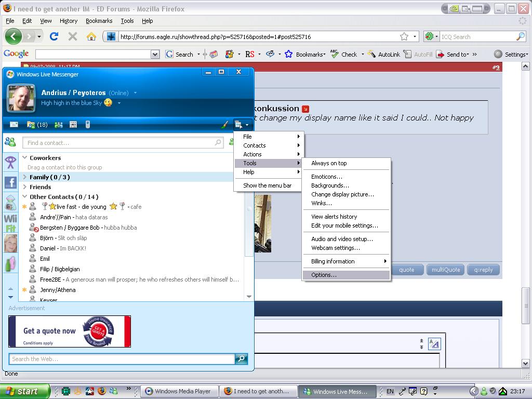Open the Contacts submenu in Messenger menu

click(x=268, y=145)
